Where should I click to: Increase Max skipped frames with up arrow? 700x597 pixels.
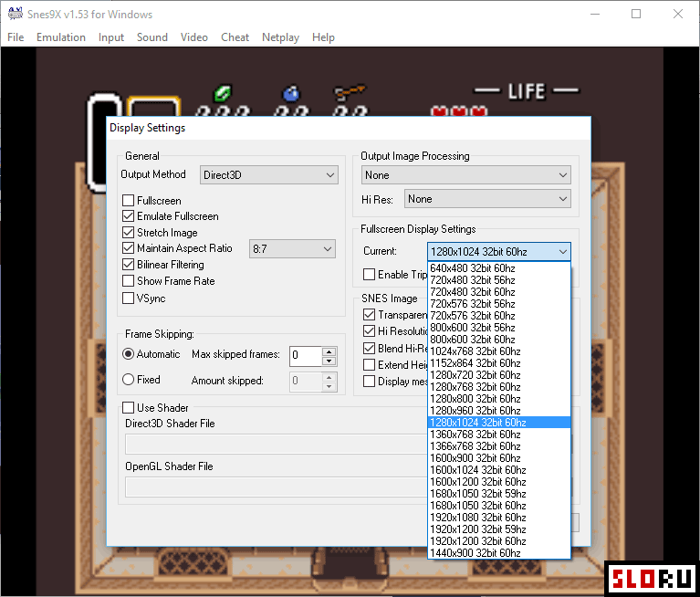tap(329, 351)
